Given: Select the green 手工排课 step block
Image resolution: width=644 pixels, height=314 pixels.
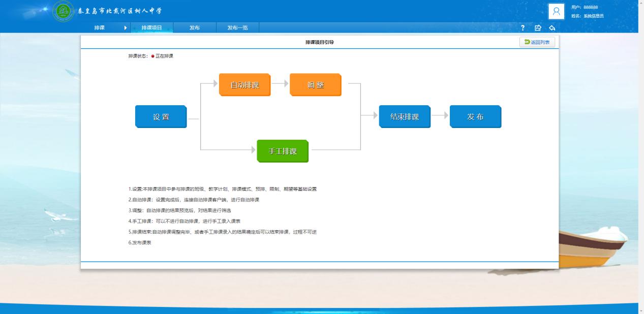Looking at the screenshot, I should [x=283, y=151].
